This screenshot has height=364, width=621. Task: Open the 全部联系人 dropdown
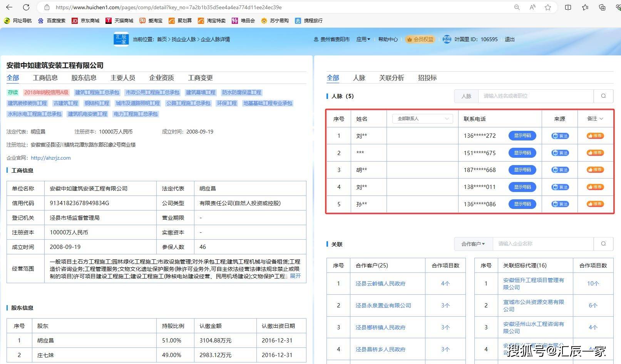[422, 119]
